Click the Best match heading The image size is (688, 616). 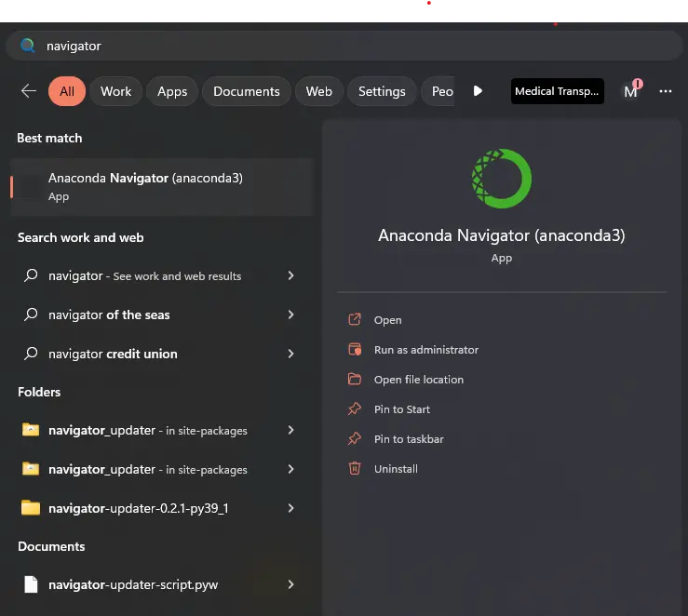[x=49, y=138]
